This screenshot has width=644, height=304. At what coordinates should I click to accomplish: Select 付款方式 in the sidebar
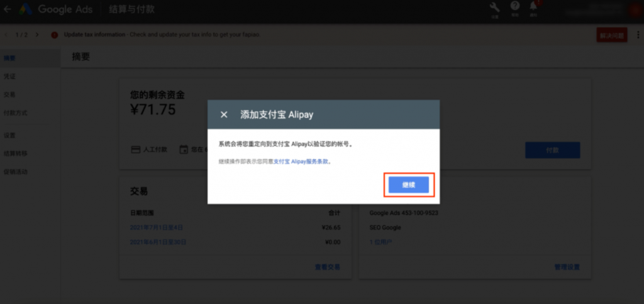[x=15, y=113]
